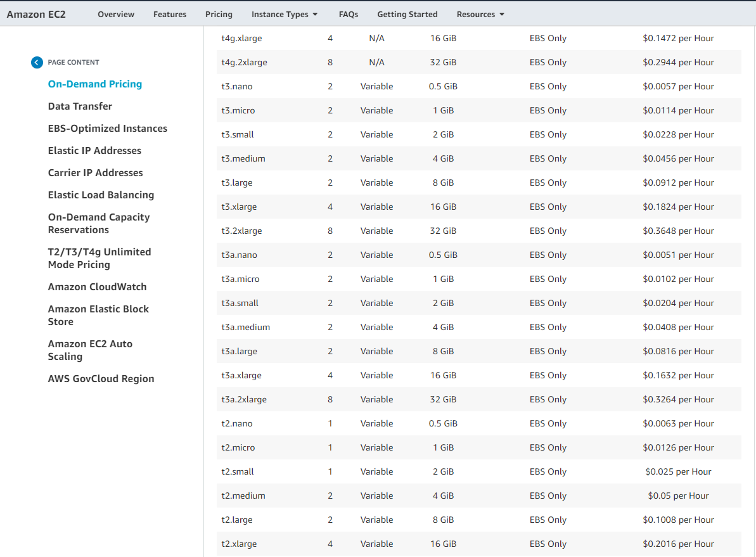Open T2/T3/T4g Unlimited Mode Pricing section
The width and height of the screenshot is (756, 557).
[99, 258]
